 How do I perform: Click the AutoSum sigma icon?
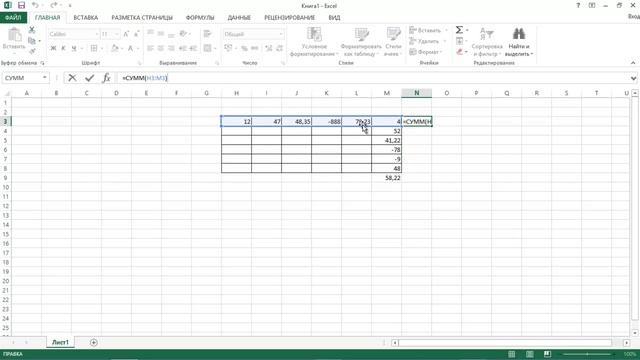coord(460,30)
